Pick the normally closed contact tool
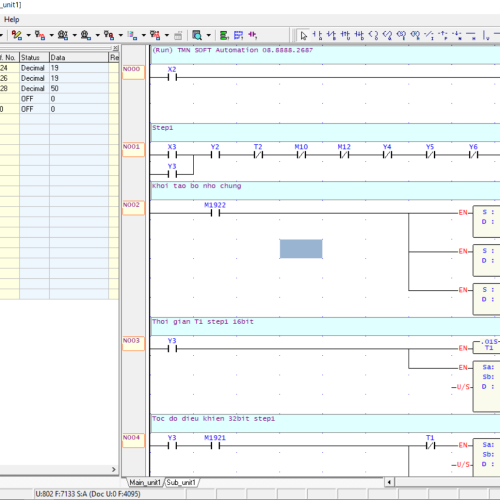The height and width of the screenshot is (500, 500). pyautogui.click(x=331, y=35)
